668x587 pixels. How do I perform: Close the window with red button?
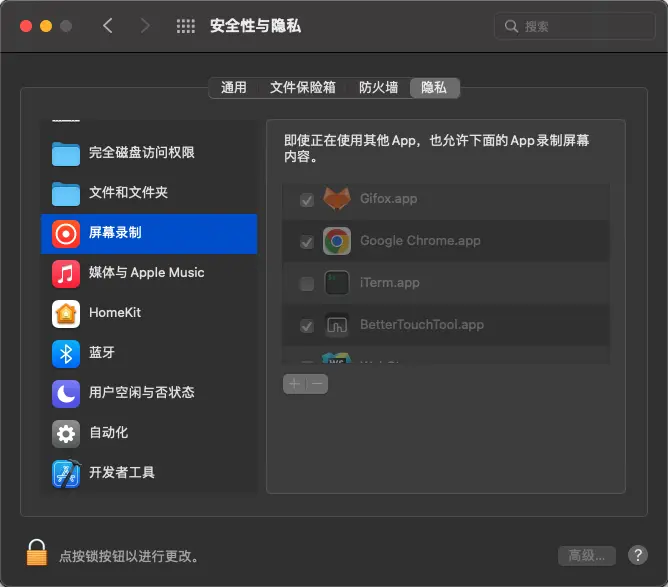pos(26,26)
